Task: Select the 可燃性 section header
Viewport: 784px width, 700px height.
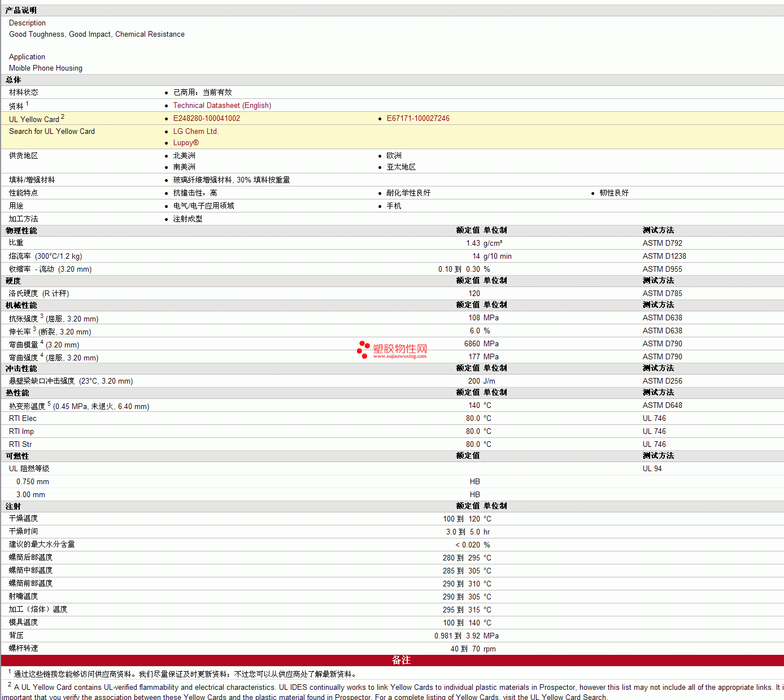Action: 17,456
